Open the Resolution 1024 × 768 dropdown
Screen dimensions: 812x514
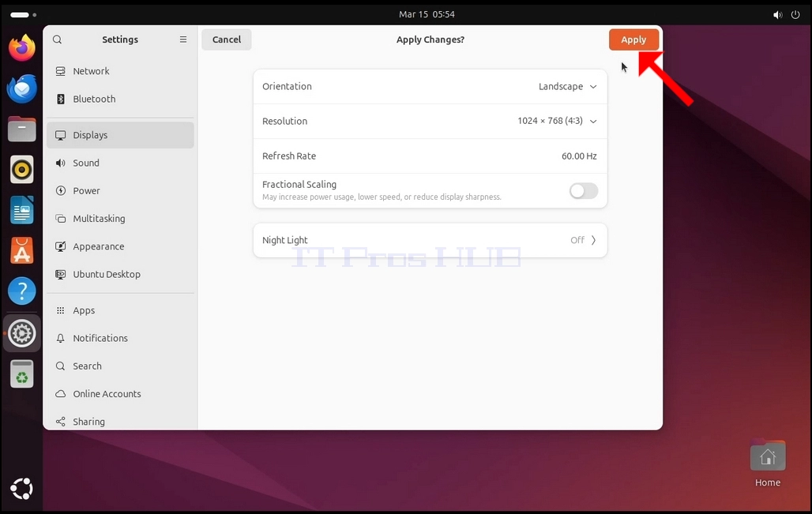(x=557, y=121)
